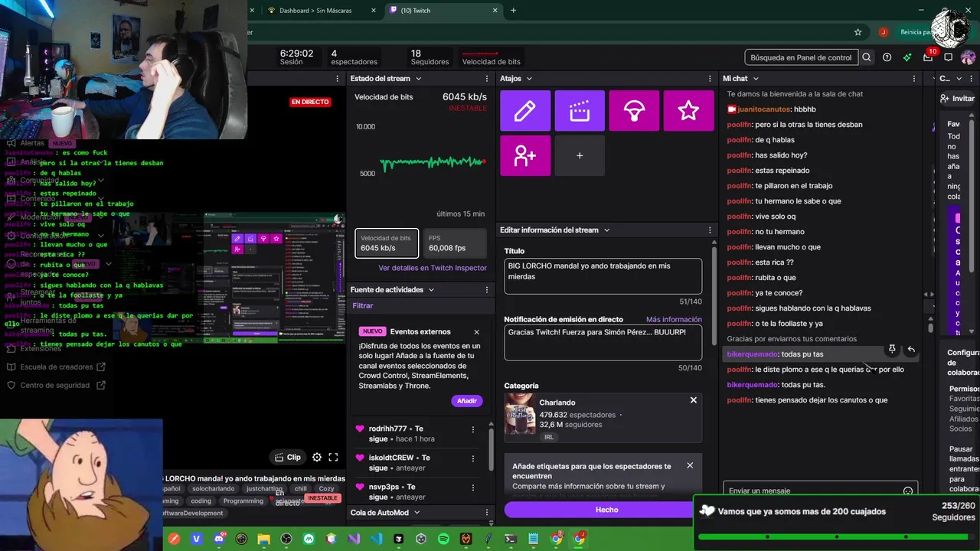This screenshot has height=551, width=980.
Task: Open the emote picker in chat input
Action: tap(908, 491)
